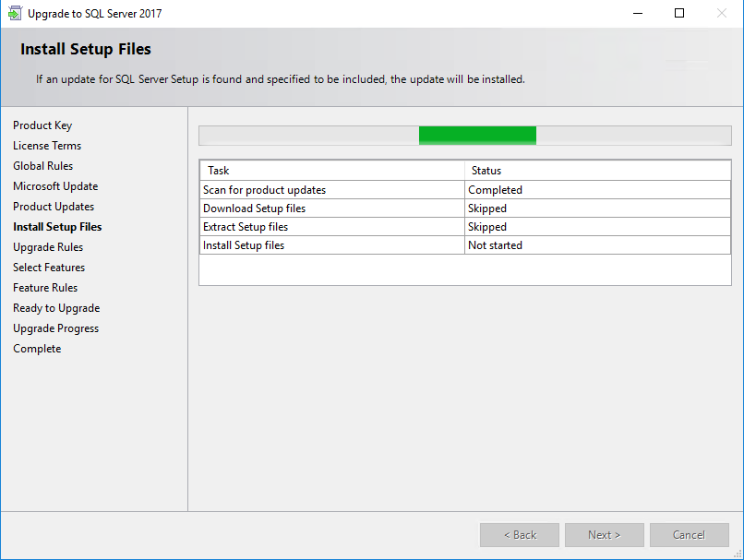Click the Next button
The image size is (744, 560).
604,535
